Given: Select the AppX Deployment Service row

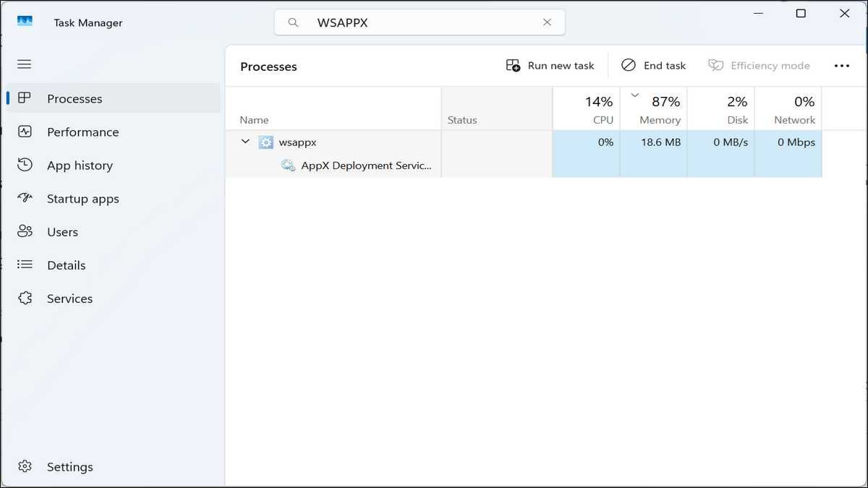Looking at the screenshot, I should tap(366, 166).
